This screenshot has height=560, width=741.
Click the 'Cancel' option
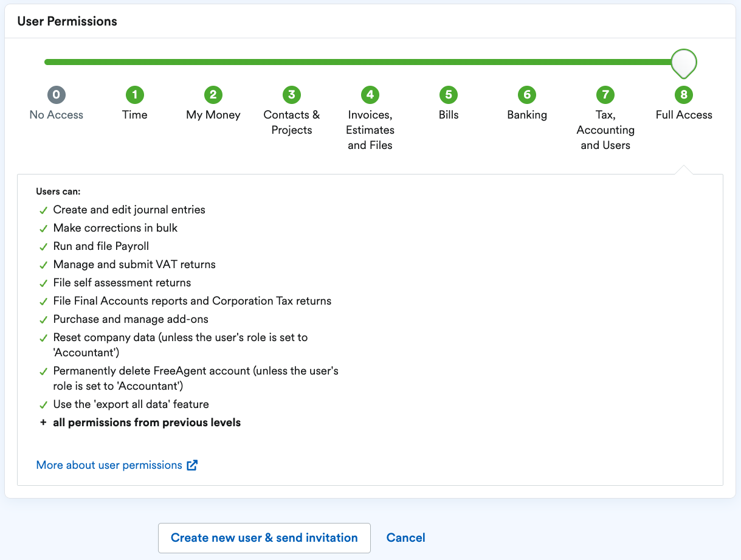405,538
